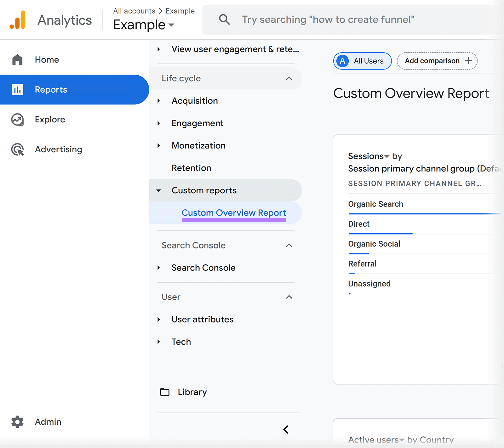Collapse the navigation panel with the left arrow
Image resolution: width=504 pixels, height=448 pixels.
click(286, 429)
